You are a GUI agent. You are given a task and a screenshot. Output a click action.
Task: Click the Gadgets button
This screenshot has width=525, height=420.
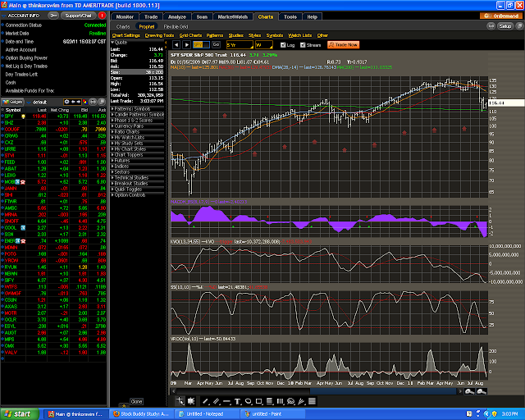point(13,102)
